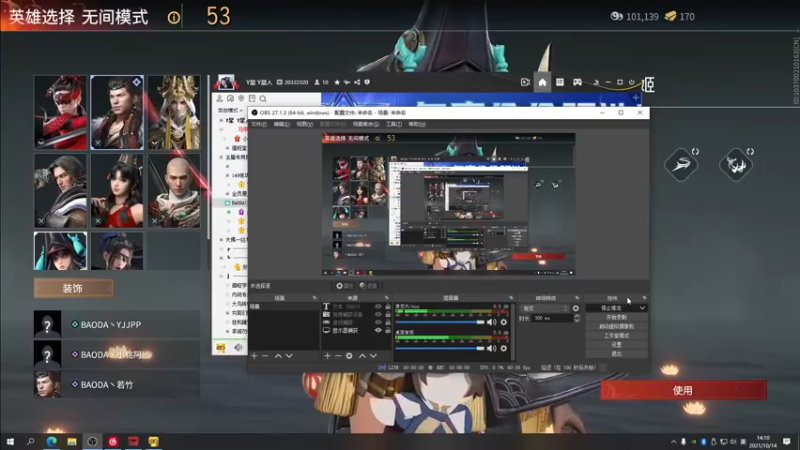Hide the 显示器捕获 source with its eye icon
800x450 pixels.
(378, 330)
